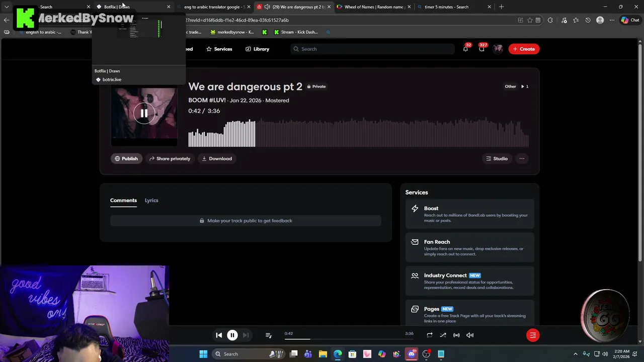This screenshot has width=644, height=362.
Task: Open the Industry Connect service
Action: coord(470,281)
